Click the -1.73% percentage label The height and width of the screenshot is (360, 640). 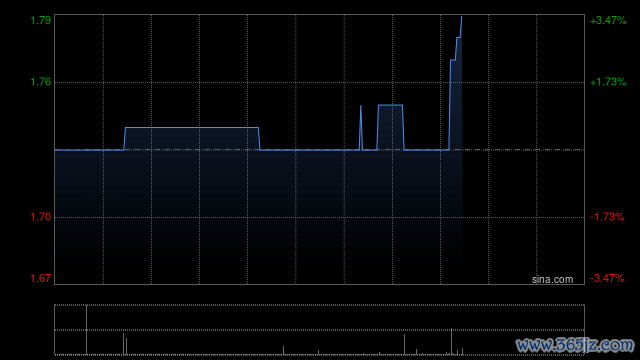607,217
